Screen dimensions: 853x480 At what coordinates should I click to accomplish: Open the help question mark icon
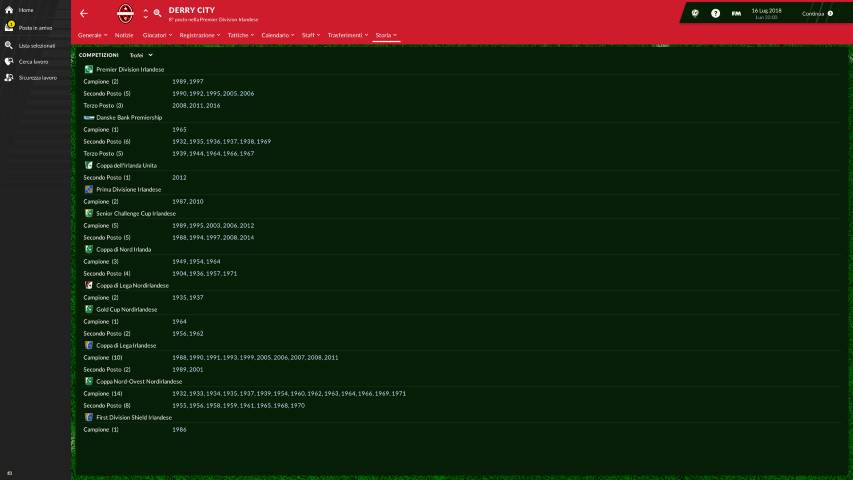(715, 14)
